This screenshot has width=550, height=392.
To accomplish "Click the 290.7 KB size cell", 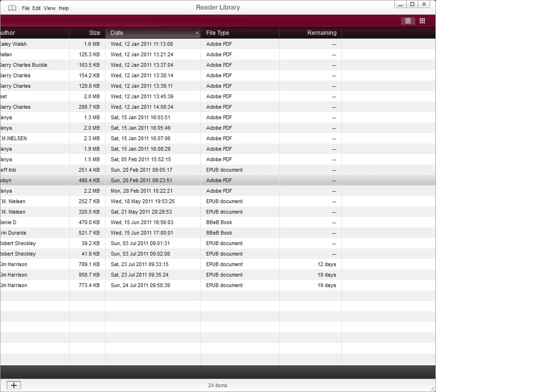I will [89, 107].
